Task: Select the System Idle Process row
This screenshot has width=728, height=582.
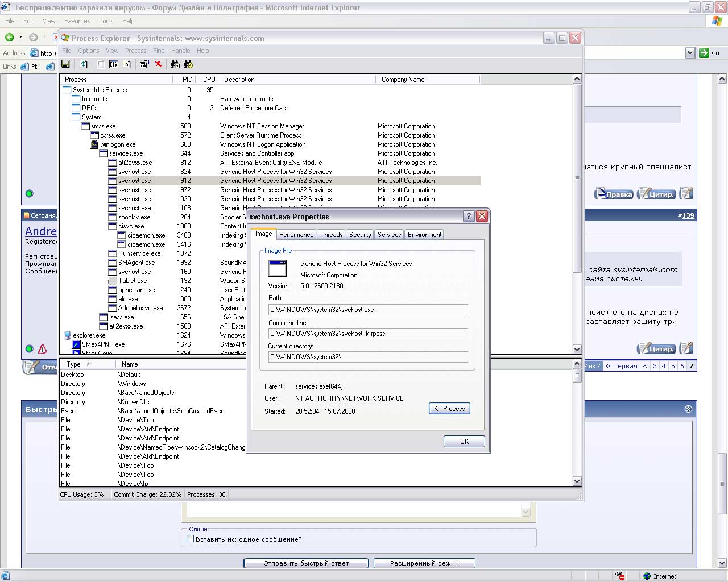Action: (x=270, y=90)
